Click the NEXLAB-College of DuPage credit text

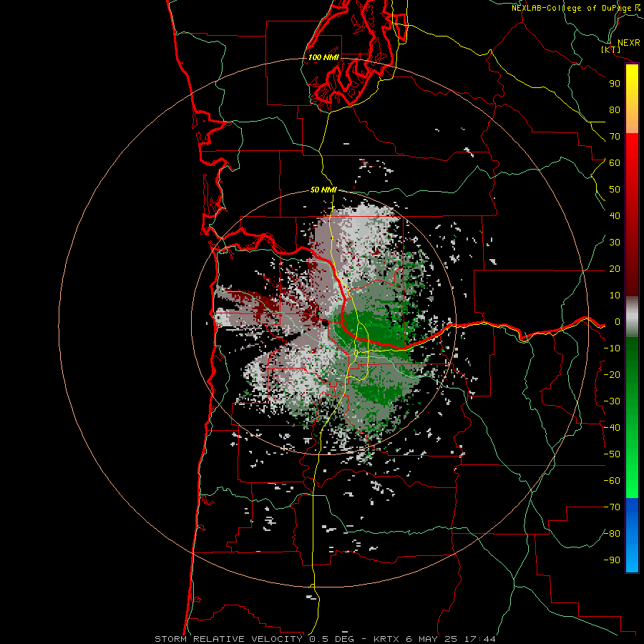(x=571, y=8)
